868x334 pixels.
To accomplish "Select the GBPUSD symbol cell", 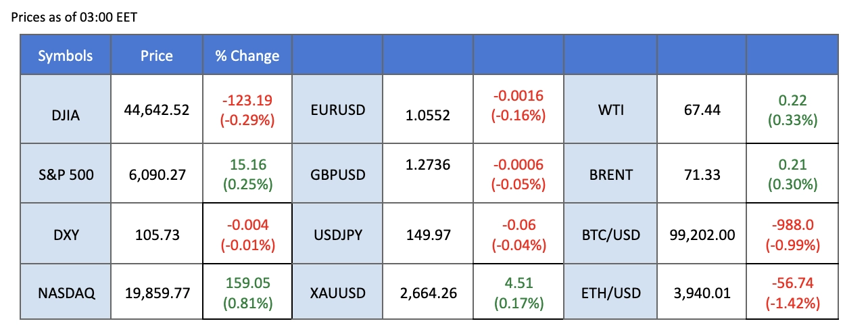I will [337, 175].
